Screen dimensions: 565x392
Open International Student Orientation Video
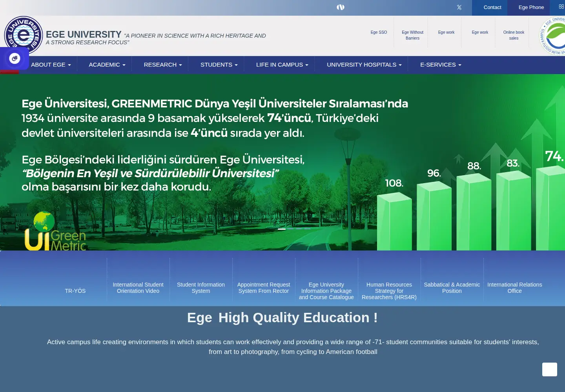[138, 288]
